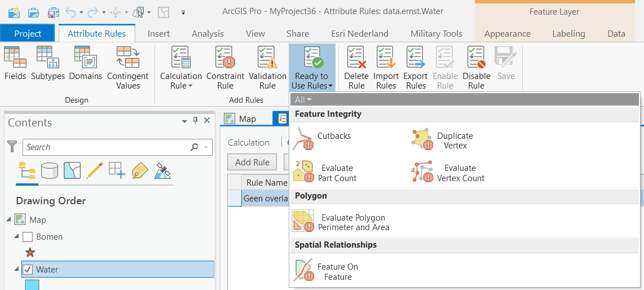Open the Project tab
The height and width of the screenshot is (290, 644).
click(x=28, y=34)
